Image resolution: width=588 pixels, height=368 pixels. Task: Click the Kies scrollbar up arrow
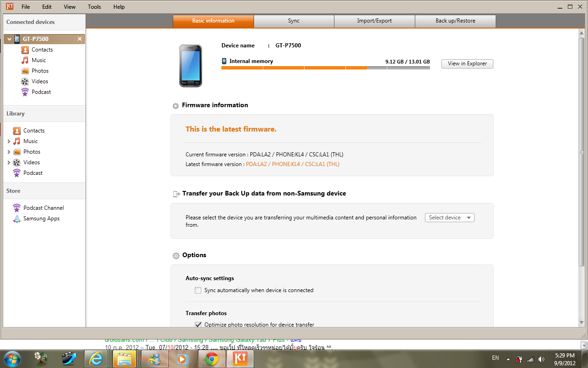(582, 32)
